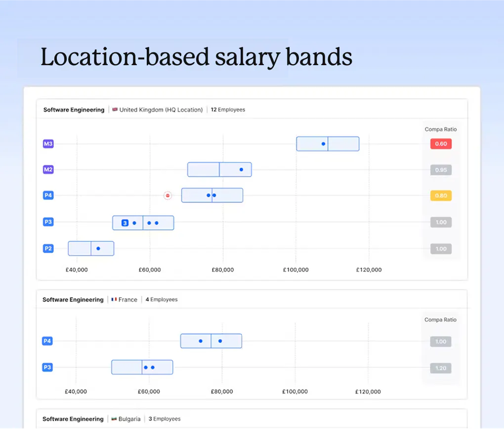Expand the 3-employee cluster on the P3 band

click(x=125, y=223)
